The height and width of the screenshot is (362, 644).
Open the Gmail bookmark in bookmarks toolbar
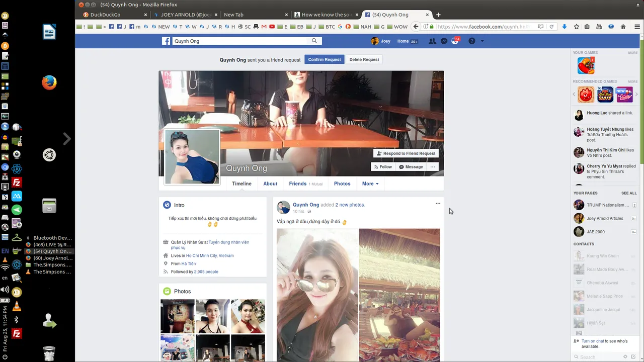tap(264, 27)
